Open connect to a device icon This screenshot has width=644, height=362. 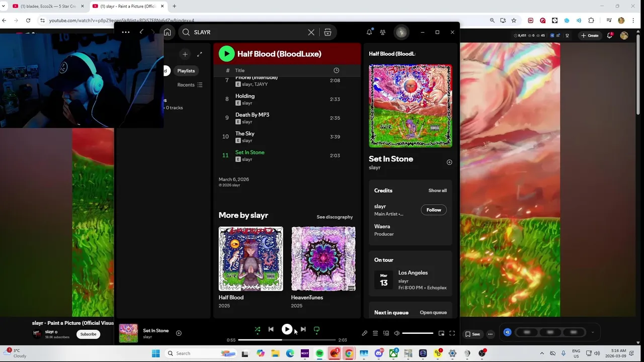(x=386, y=333)
